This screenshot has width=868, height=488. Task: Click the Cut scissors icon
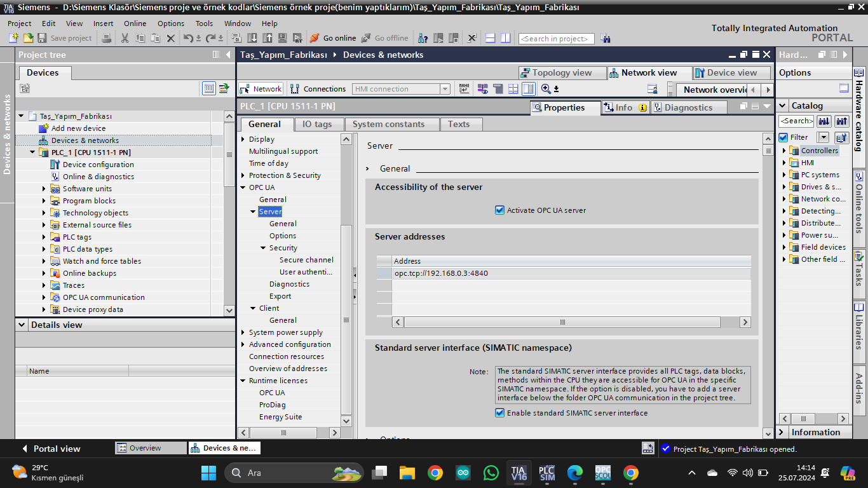pos(125,38)
